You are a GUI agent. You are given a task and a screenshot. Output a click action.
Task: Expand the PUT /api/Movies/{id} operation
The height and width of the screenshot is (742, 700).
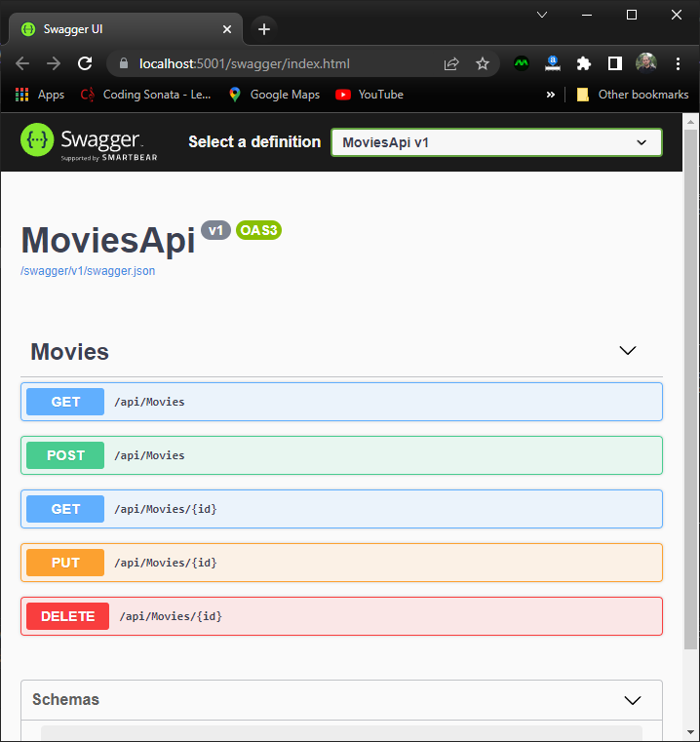pos(341,563)
